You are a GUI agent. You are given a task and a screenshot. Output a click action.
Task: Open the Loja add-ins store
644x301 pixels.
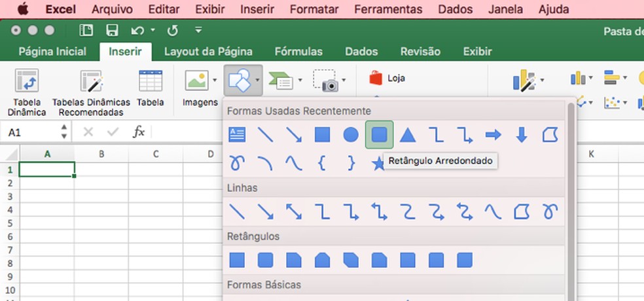pyautogui.click(x=387, y=78)
